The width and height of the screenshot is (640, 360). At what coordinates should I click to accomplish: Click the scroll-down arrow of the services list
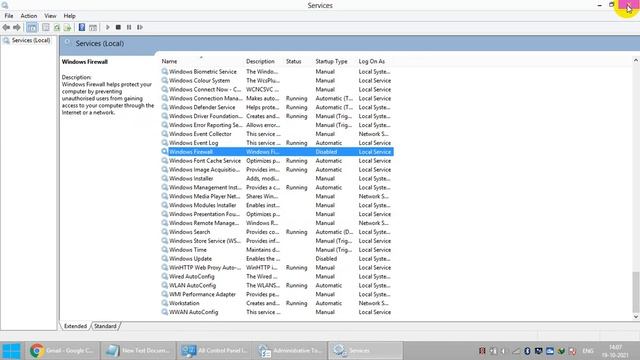coord(636,317)
